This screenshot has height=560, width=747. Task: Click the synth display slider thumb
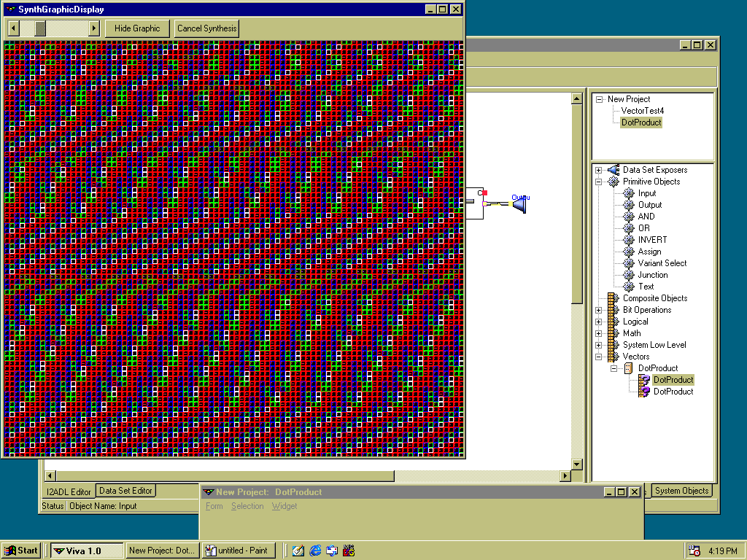pos(40,28)
